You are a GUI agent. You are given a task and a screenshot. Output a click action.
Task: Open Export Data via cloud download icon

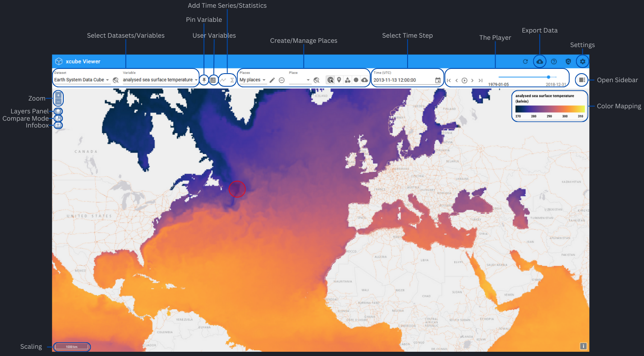tap(540, 62)
